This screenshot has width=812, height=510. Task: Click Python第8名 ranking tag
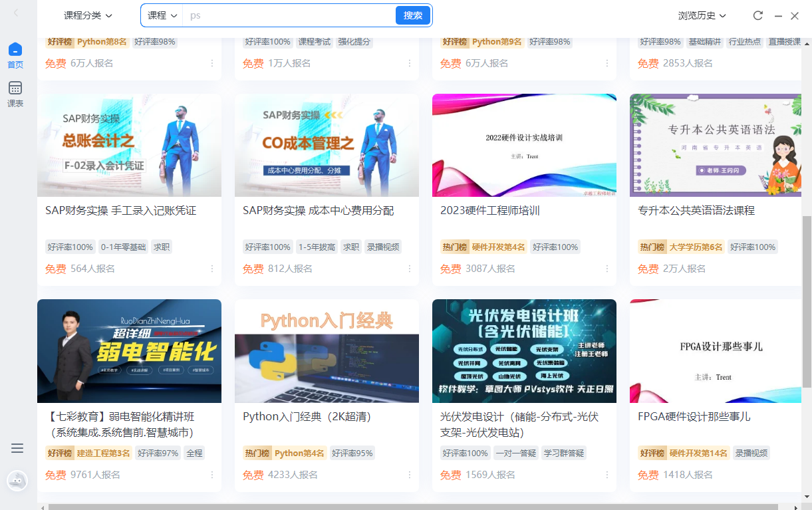point(102,41)
